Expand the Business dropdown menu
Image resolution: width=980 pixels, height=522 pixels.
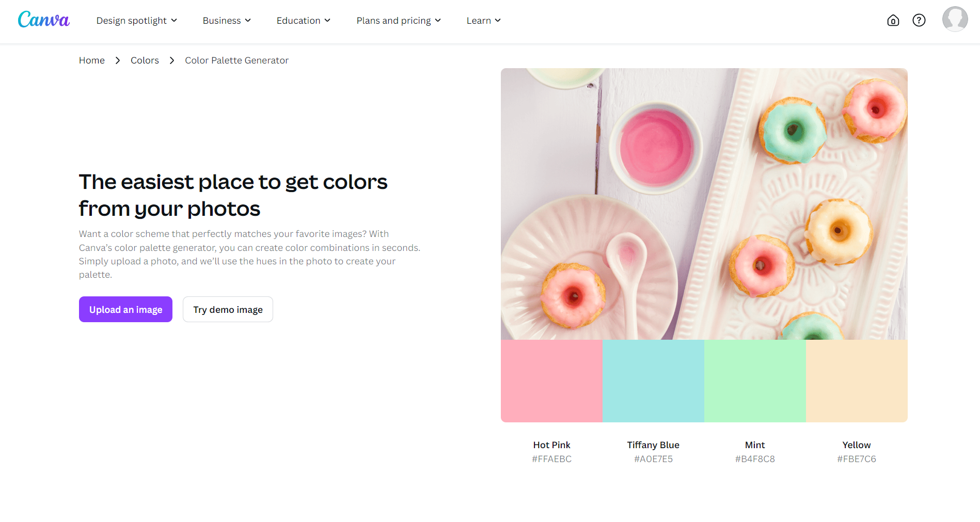coord(227,21)
